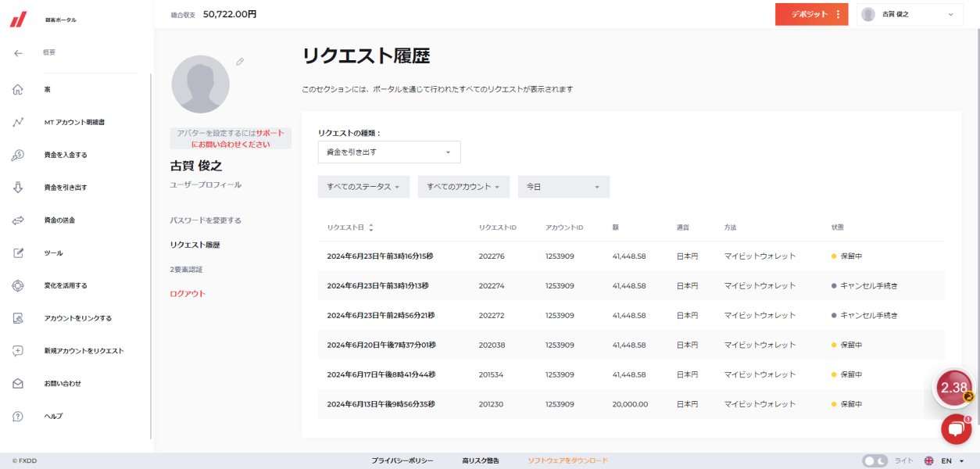Click the pencil icon beside avatar
The image size is (980, 469).
[240, 61]
